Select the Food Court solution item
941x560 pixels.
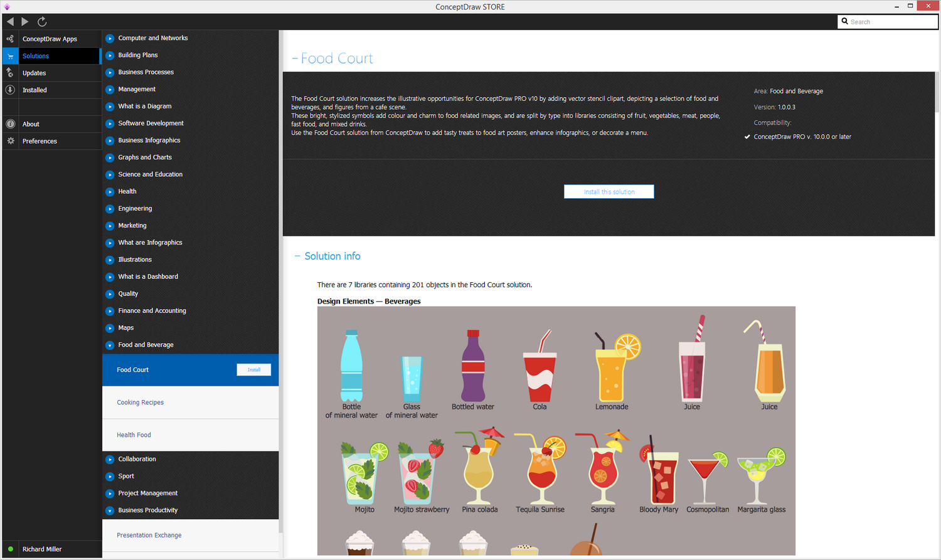pos(191,370)
